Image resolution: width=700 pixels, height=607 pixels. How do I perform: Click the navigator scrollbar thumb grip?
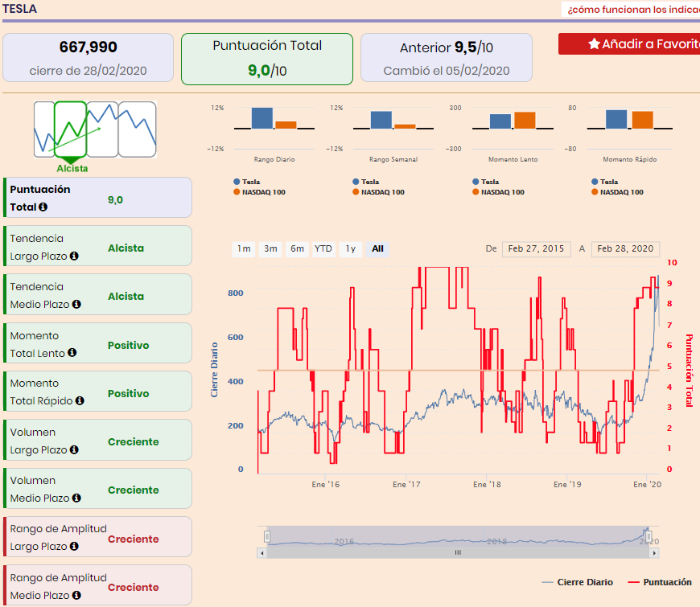[x=458, y=552]
